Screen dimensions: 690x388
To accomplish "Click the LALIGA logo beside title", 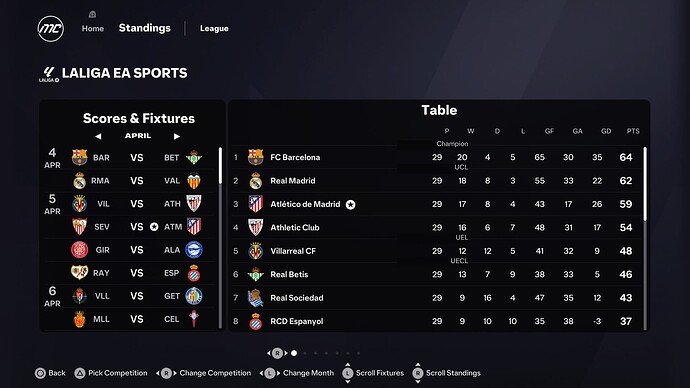I will pos(48,74).
